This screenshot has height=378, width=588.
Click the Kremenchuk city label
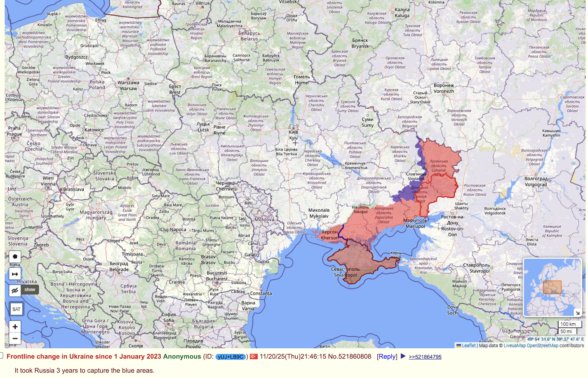click(x=356, y=165)
